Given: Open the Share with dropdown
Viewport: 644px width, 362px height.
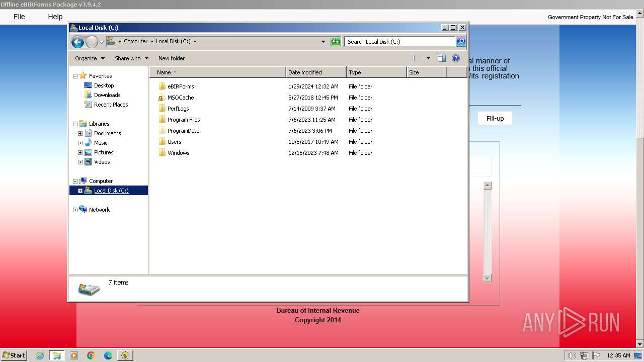Looking at the screenshot, I should 131,58.
